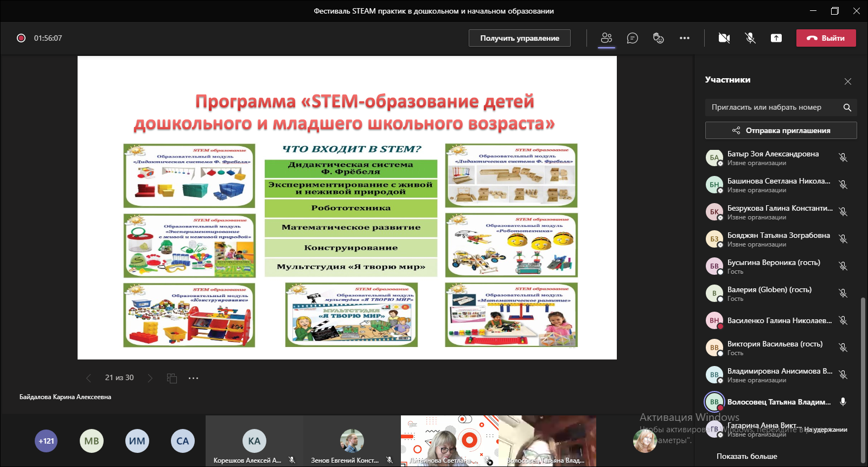This screenshot has height=467, width=868.
Task: Open the slide grid view icon
Action: [x=172, y=378]
